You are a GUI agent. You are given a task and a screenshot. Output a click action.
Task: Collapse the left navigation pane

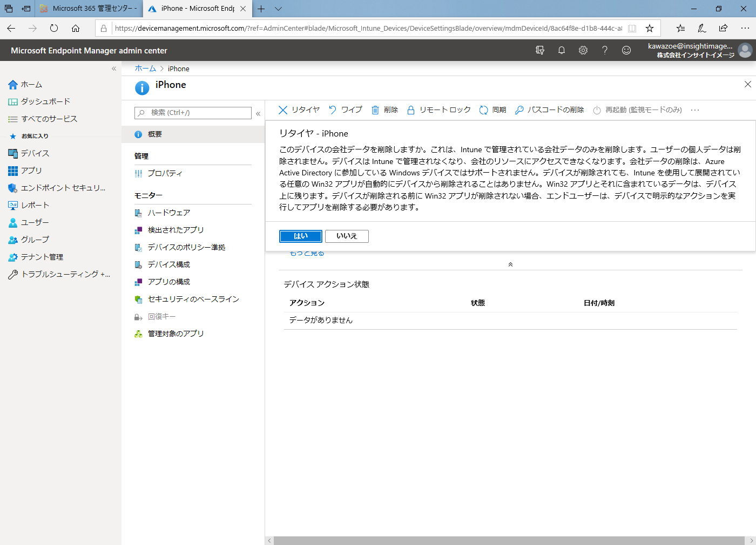tap(114, 69)
